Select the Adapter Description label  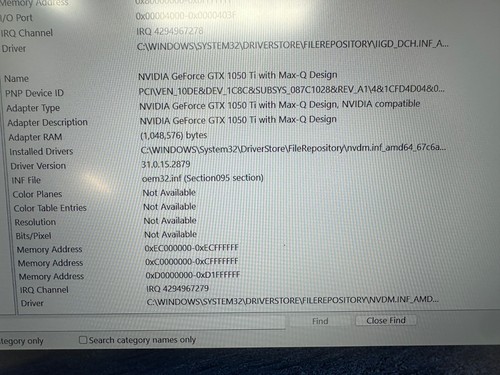tap(47, 123)
